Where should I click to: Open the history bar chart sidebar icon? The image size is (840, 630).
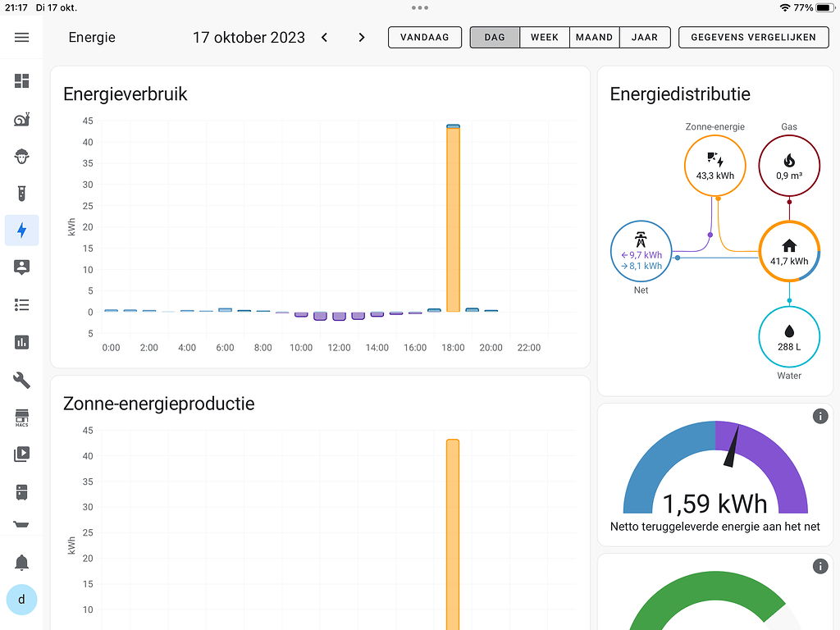[22, 342]
